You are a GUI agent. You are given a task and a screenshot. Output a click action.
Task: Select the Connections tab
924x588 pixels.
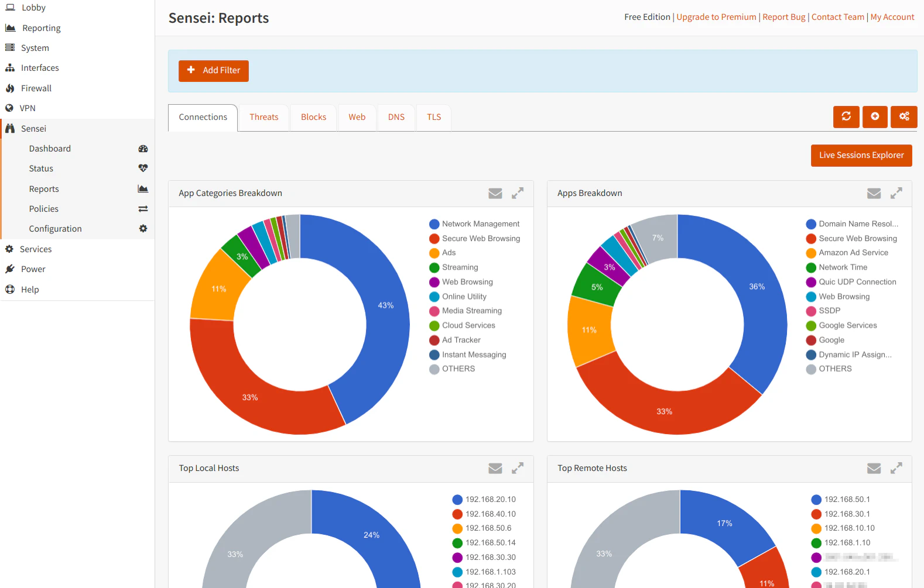pyautogui.click(x=203, y=117)
